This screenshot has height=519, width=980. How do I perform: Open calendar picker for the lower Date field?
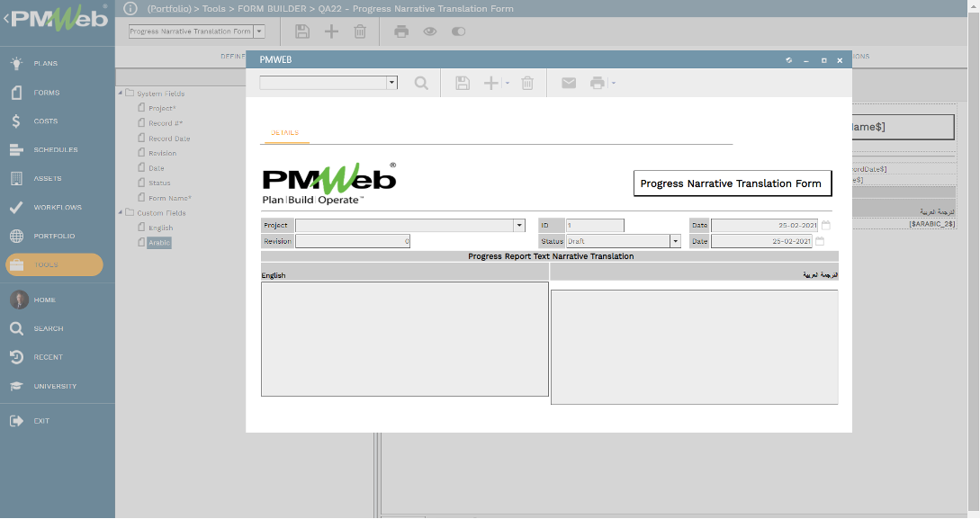[820, 241]
